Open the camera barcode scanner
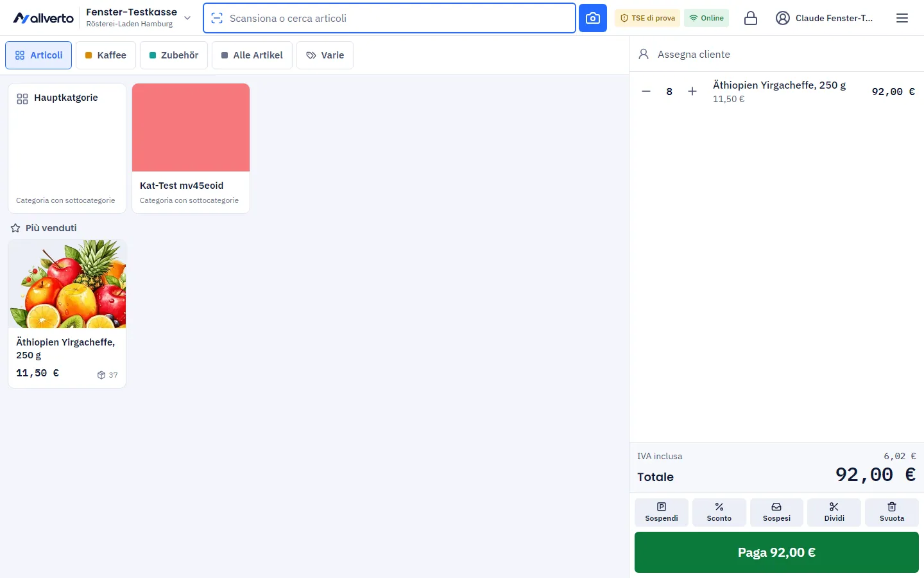924x578 pixels. [x=593, y=18]
